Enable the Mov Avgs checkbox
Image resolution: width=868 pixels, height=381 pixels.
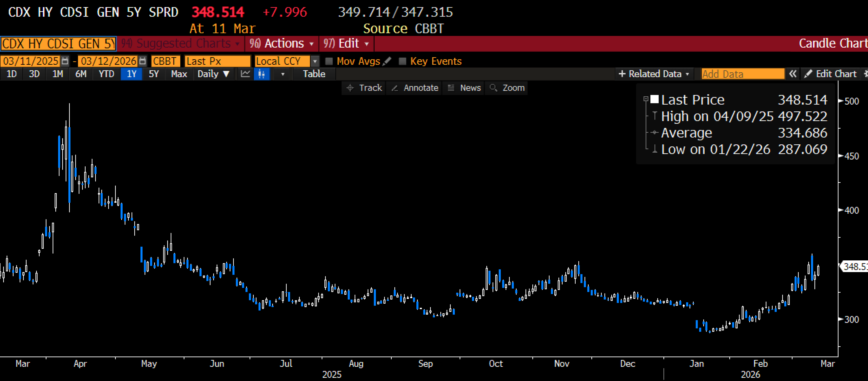[329, 61]
